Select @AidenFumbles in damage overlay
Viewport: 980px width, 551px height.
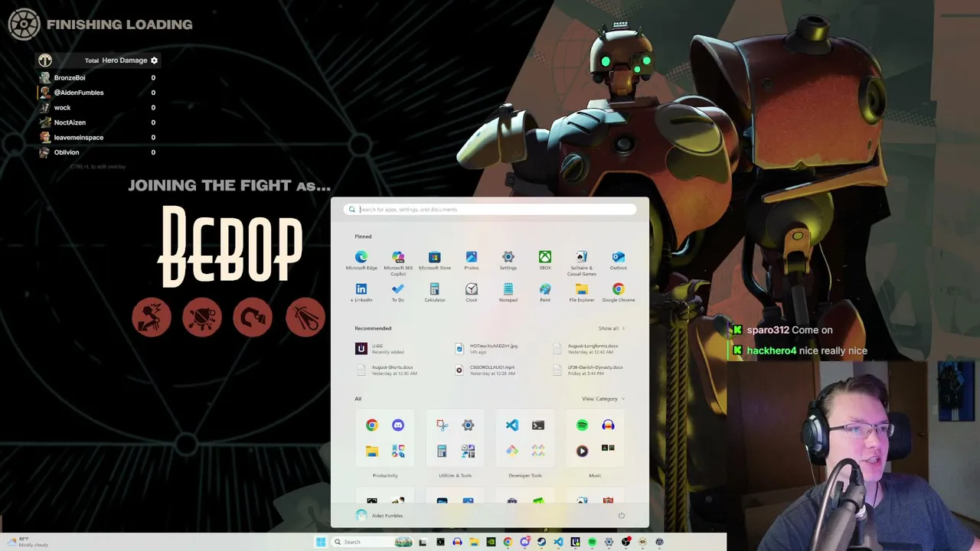pyautogui.click(x=98, y=93)
